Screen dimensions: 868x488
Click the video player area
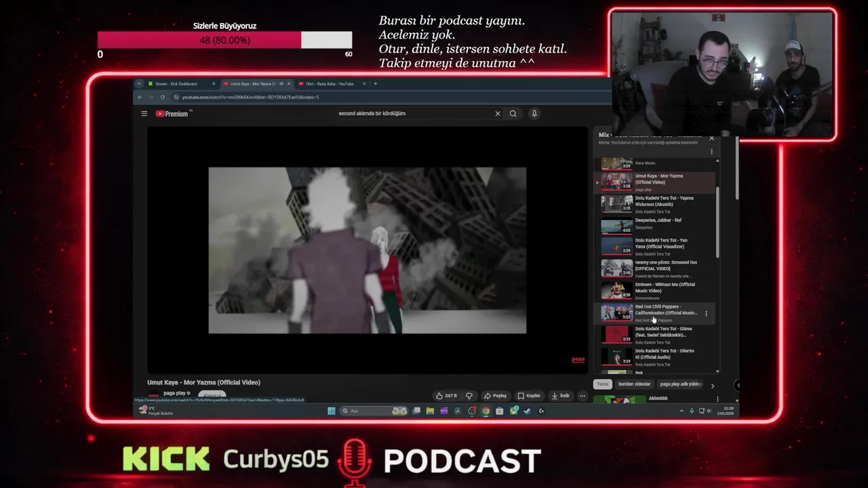368,250
